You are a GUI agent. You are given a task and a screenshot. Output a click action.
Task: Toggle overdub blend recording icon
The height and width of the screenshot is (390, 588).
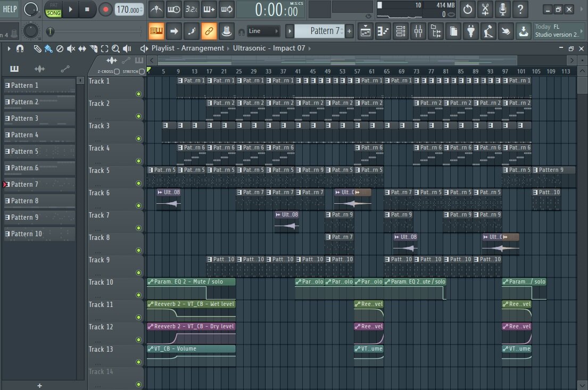(x=209, y=10)
